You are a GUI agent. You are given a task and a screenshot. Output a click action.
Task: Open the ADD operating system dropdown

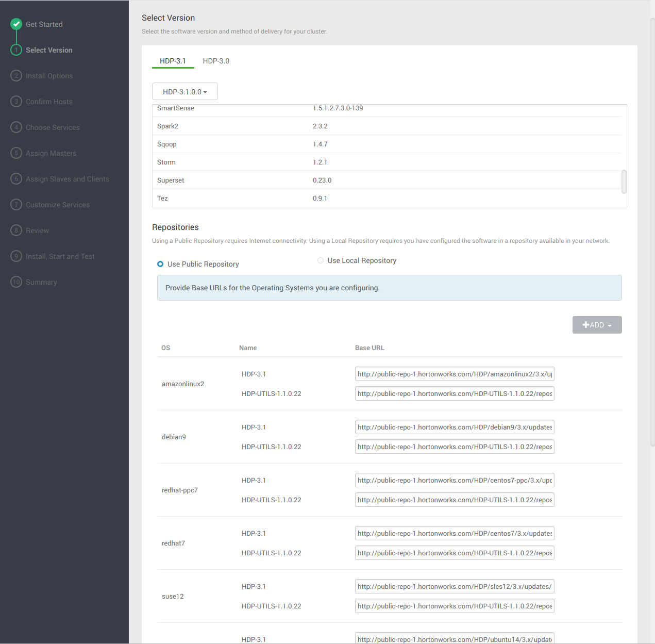597,325
